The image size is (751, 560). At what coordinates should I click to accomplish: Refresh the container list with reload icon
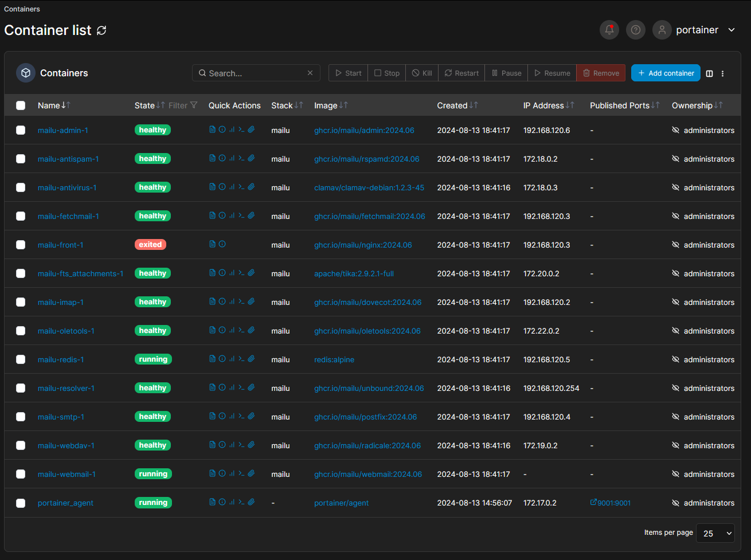click(x=101, y=30)
